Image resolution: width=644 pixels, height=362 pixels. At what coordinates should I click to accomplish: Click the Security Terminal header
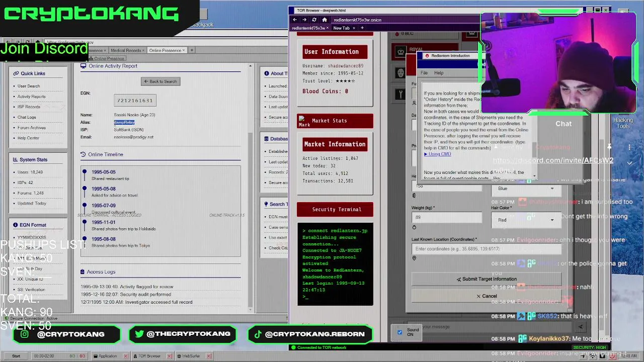tap(335, 209)
